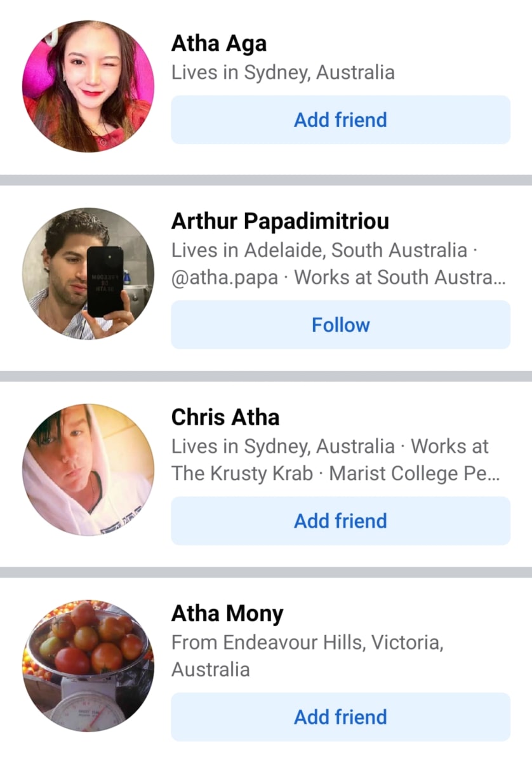Click 'From Endeavour Hills, Victoria' text
The image size is (532, 762).
tap(307, 643)
